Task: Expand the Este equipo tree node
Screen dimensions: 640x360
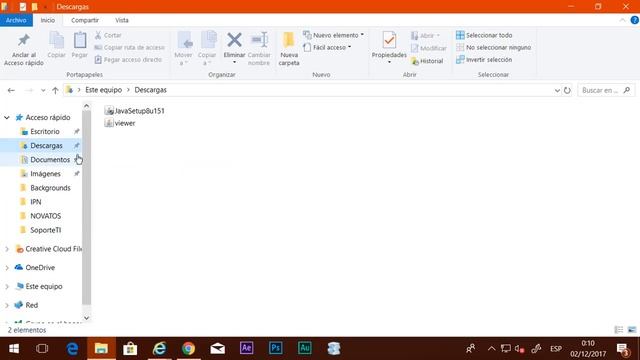Action: point(7,287)
